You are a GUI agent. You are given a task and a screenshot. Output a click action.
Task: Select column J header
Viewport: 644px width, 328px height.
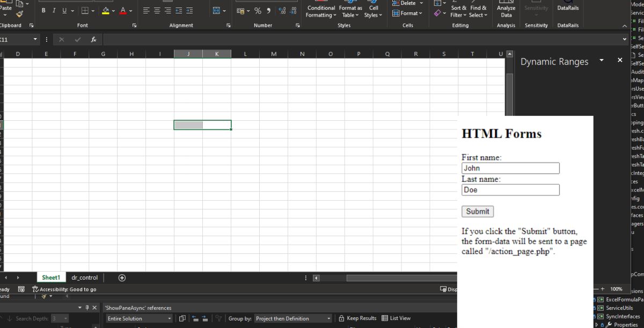click(x=188, y=54)
